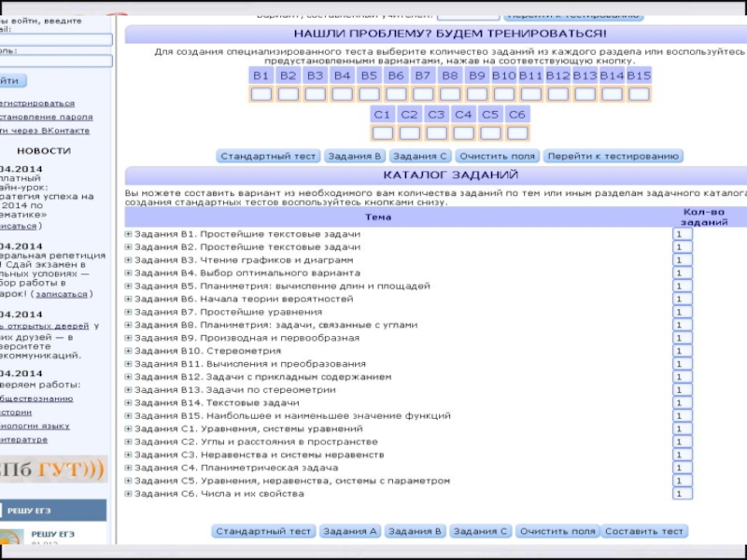The height and width of the screenshot is (560, 747).
Task: Open the литературе link in sidebar
Action: coord(24,440)
